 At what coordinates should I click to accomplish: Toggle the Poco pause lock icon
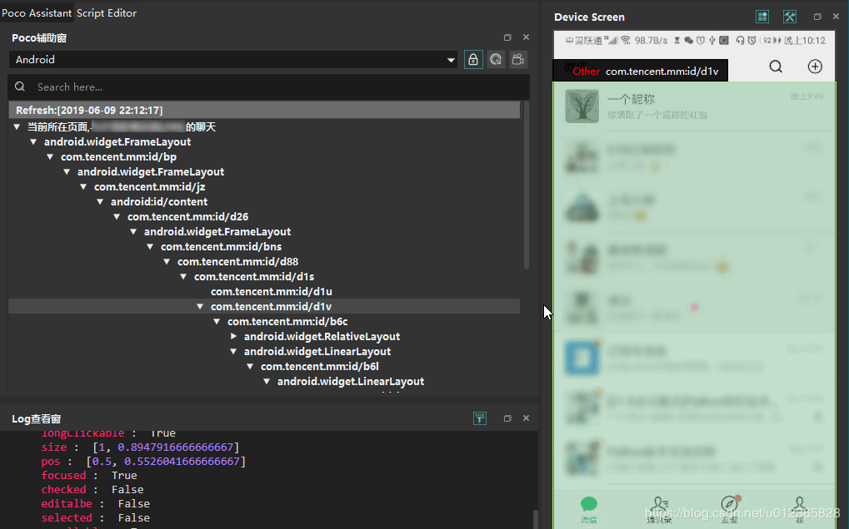coord(473,60)
